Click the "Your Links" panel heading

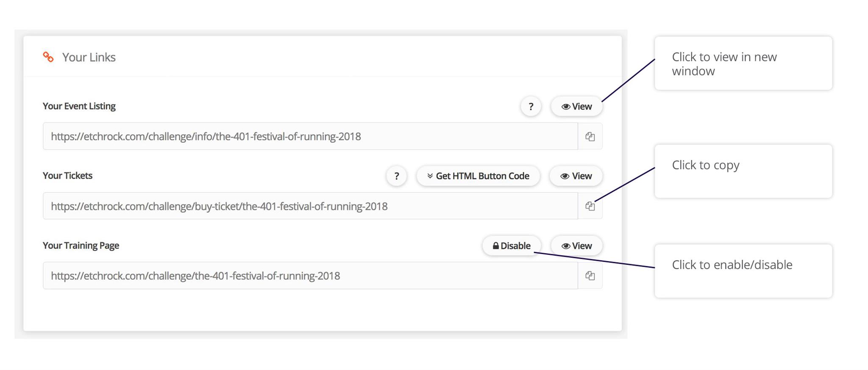89,57
